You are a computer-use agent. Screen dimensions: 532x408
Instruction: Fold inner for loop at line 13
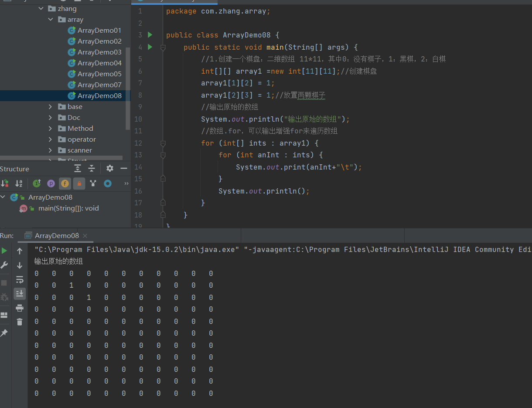163,155
